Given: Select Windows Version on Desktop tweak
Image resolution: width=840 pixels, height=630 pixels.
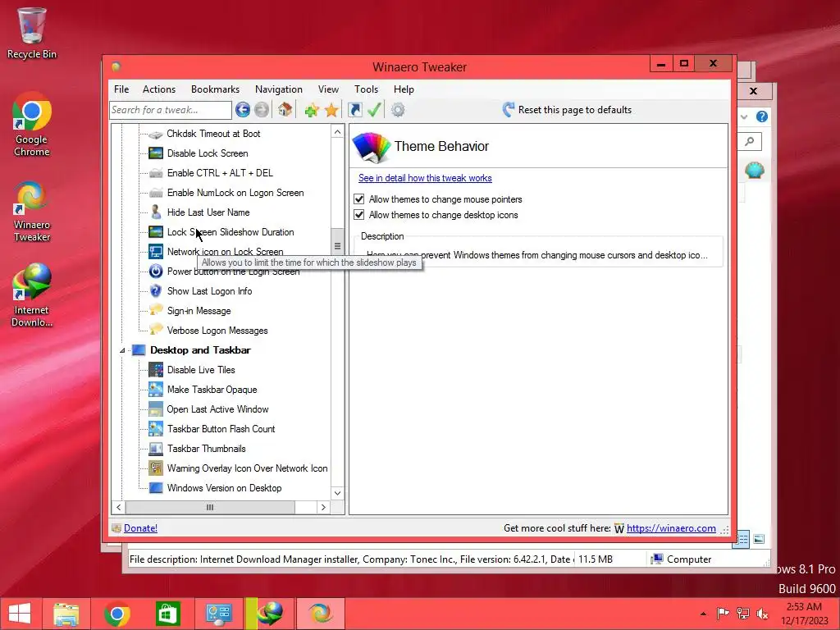Looking at the screenshot, I should pos(224,488).
